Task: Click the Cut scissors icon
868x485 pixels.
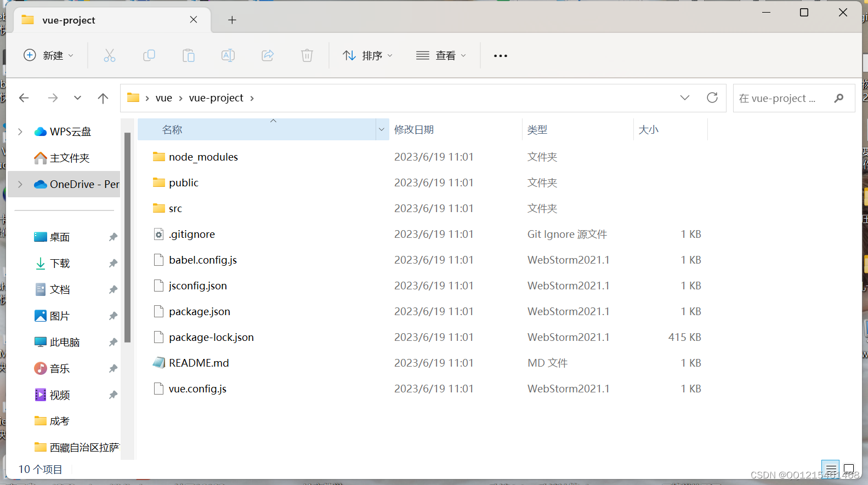Action: click(110, 55)
